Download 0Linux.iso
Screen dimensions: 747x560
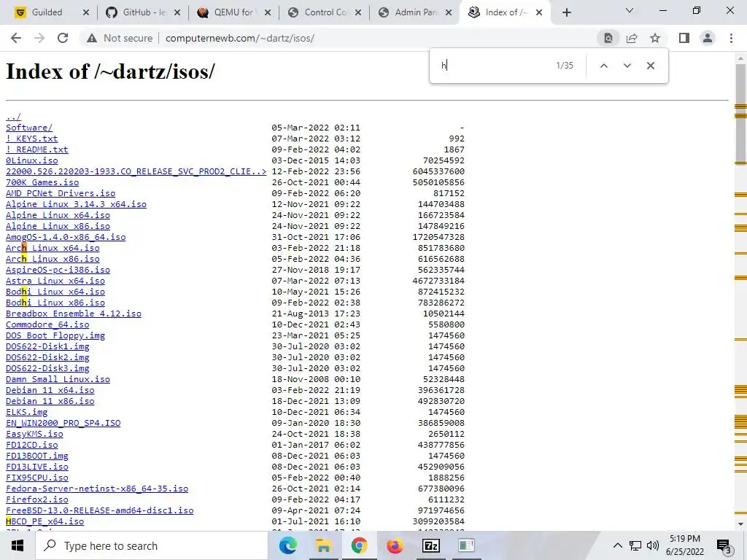pyautogui.click(x=31, y=160)
